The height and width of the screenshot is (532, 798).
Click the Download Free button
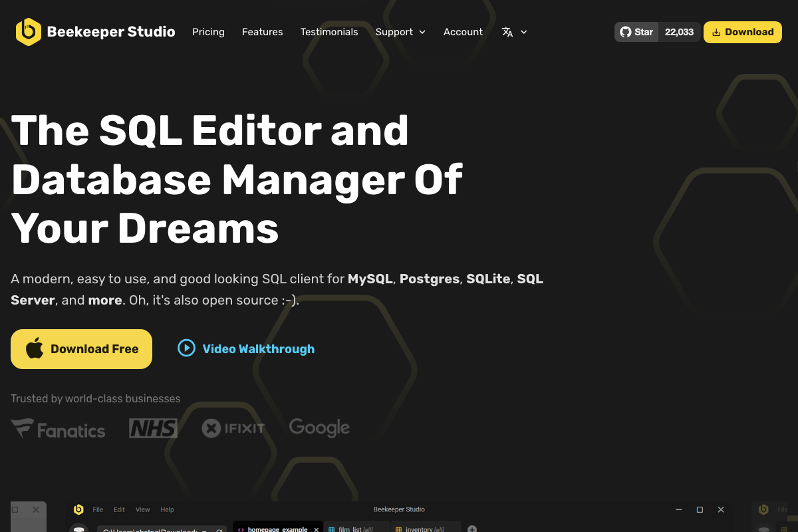click(81, 349)
